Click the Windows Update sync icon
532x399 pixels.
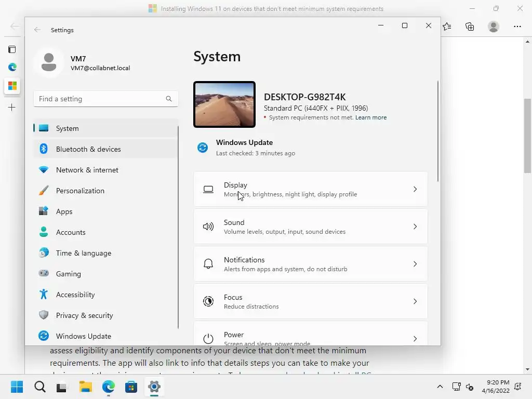(203, 148)
